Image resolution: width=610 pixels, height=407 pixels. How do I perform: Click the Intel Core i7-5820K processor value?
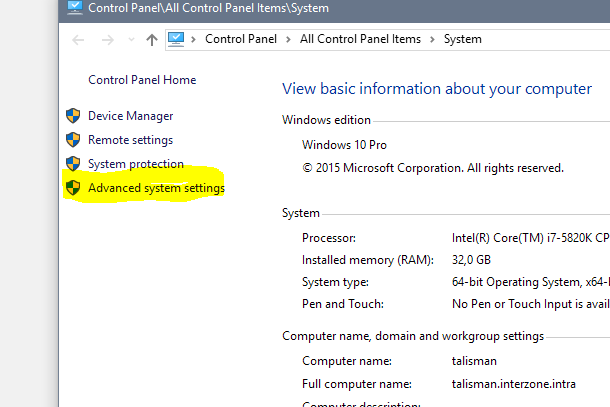coord(531,238)
